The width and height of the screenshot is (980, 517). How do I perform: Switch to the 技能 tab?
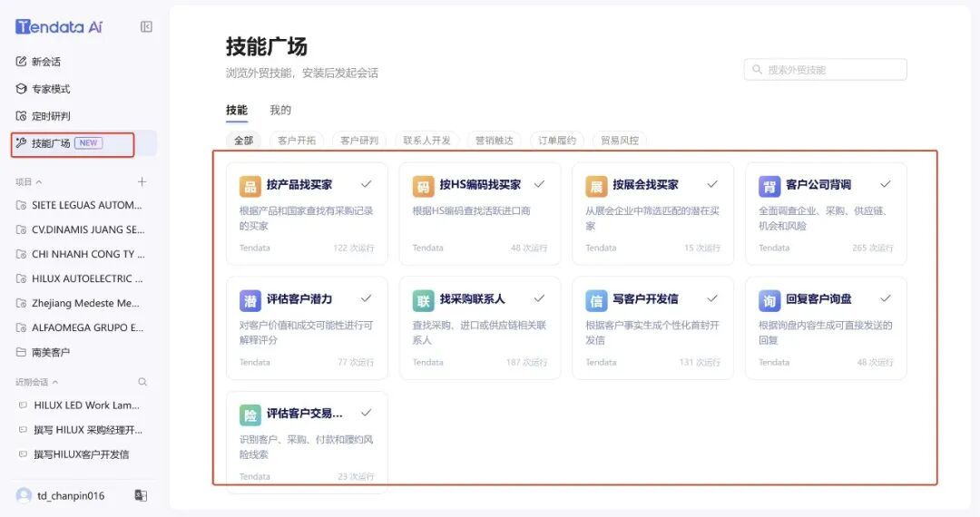[236, 110]
